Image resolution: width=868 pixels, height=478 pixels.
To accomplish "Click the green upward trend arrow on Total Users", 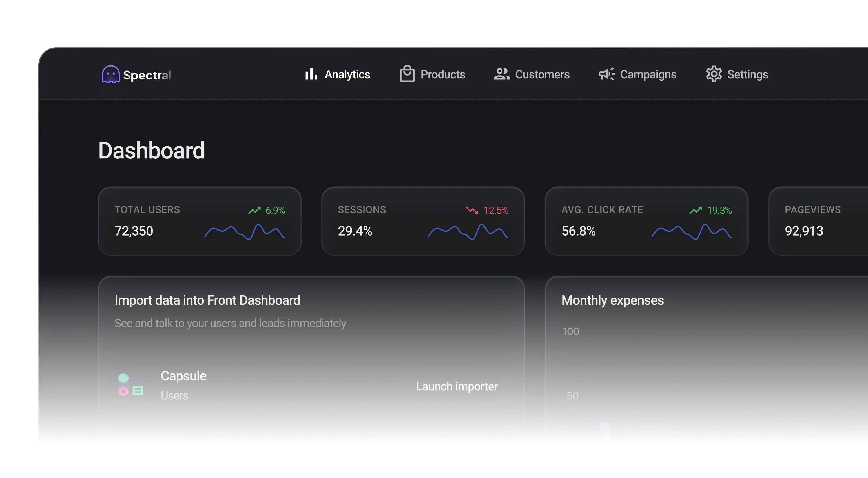I will coord(254,210).
